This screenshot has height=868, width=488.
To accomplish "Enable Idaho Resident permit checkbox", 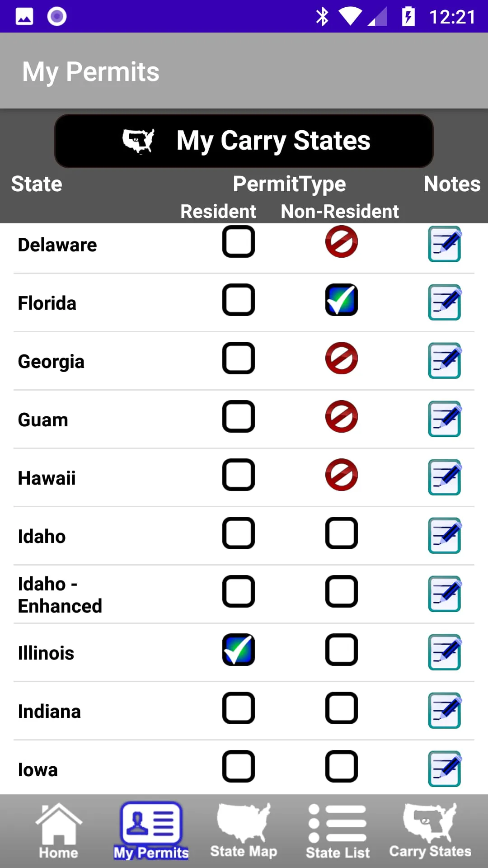I will pyautogui.click(x=239, y=533).
